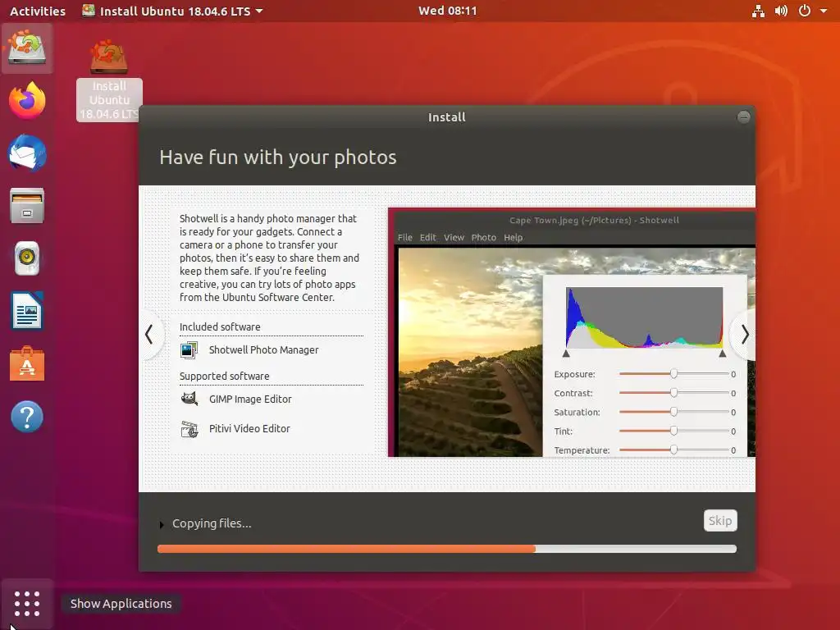This screenshot has width=840, height=630.
Task: Click the power icon in top bar
Action: [804, 11]
